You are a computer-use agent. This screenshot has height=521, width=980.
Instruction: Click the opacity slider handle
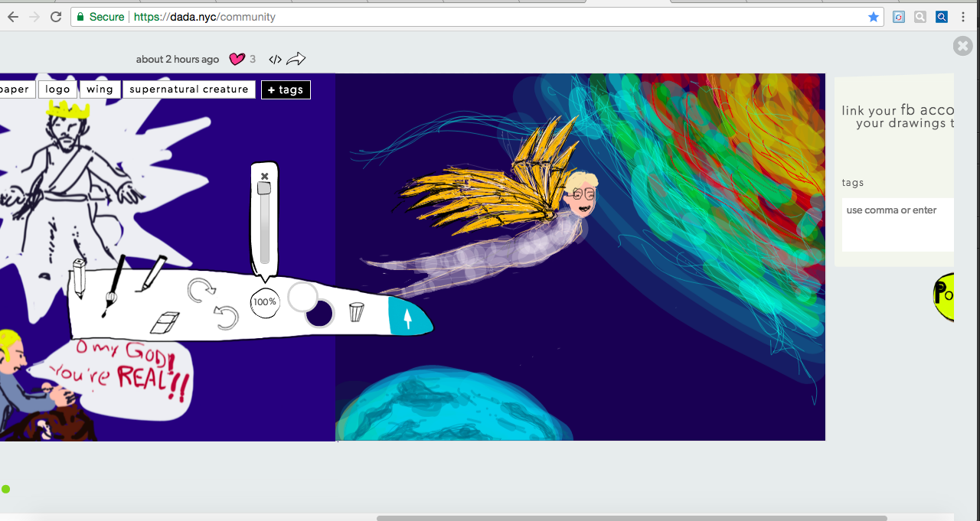coord(264,188)
